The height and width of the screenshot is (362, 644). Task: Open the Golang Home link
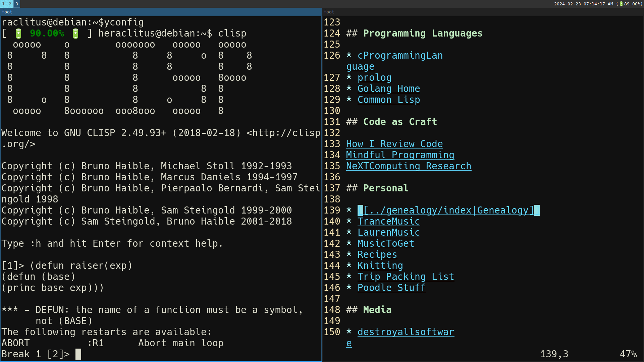pos(388,89)
